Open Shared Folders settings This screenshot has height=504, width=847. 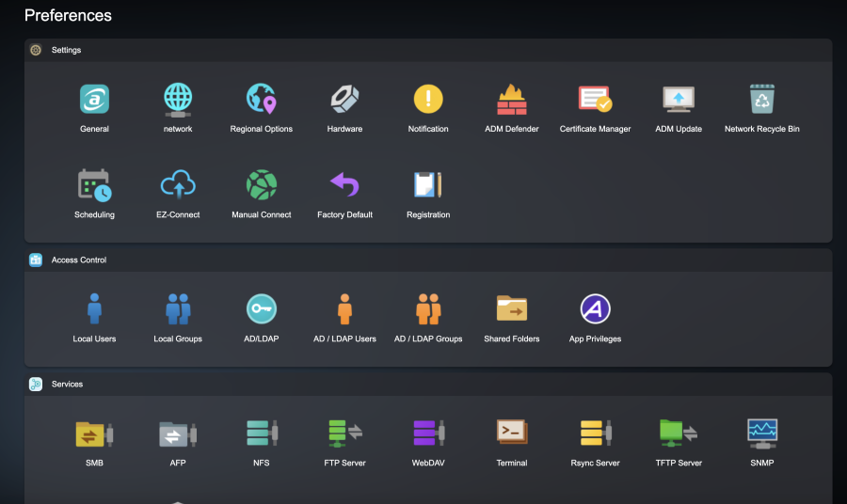512,309
